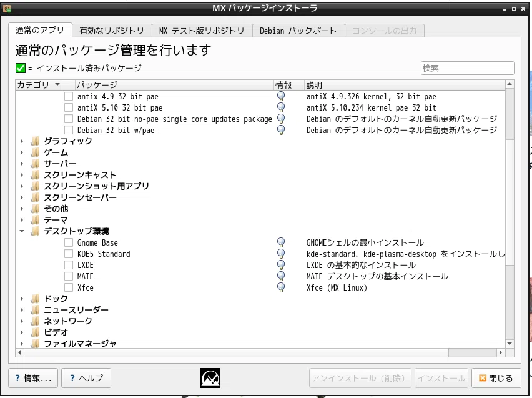Tick Debian 32 bit no-pae single core checkbox
Viewport: 532px width, 398px height.
click(x=69, y=119)
